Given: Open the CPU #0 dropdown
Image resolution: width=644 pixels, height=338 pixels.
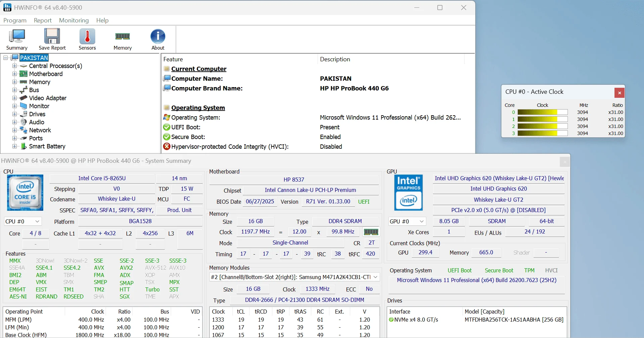Looking at the screenshot, I should coord(37,221).
